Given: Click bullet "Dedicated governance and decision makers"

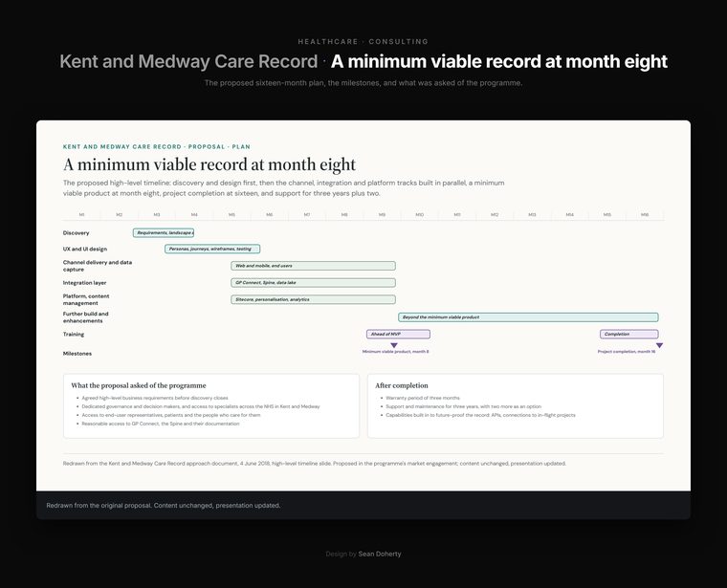Looking at the screenshot, I should click(201, 406).
